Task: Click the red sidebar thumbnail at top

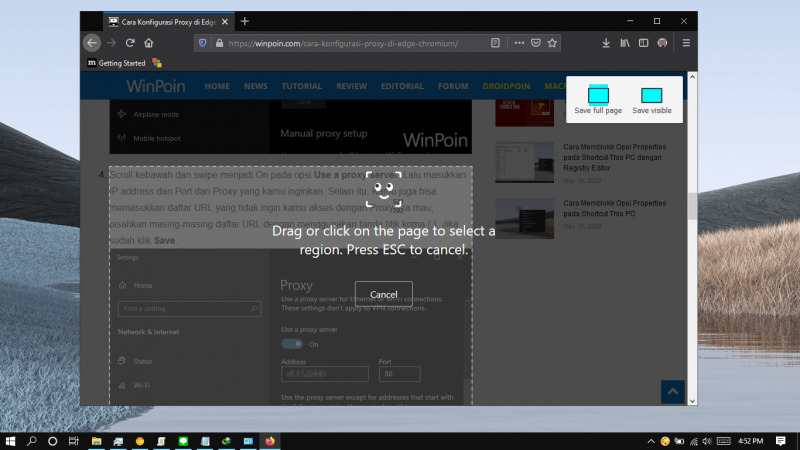Action: [x=524, y=113]
